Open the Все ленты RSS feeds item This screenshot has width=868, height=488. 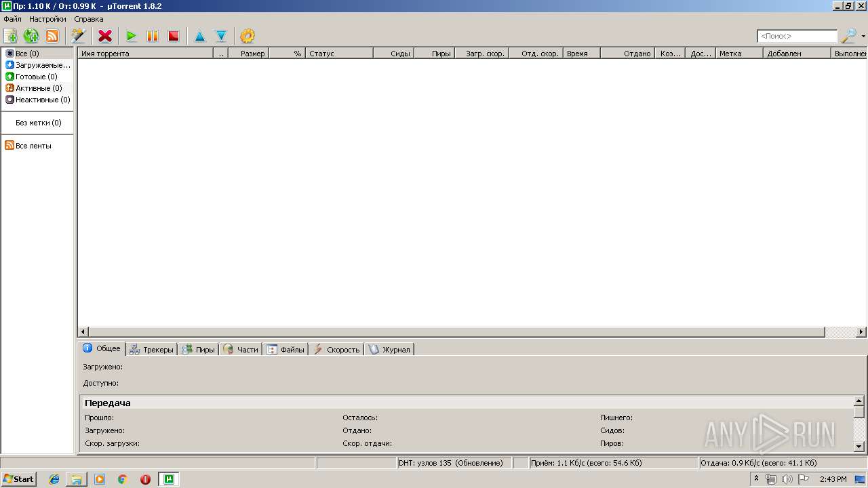coord(37,146)
